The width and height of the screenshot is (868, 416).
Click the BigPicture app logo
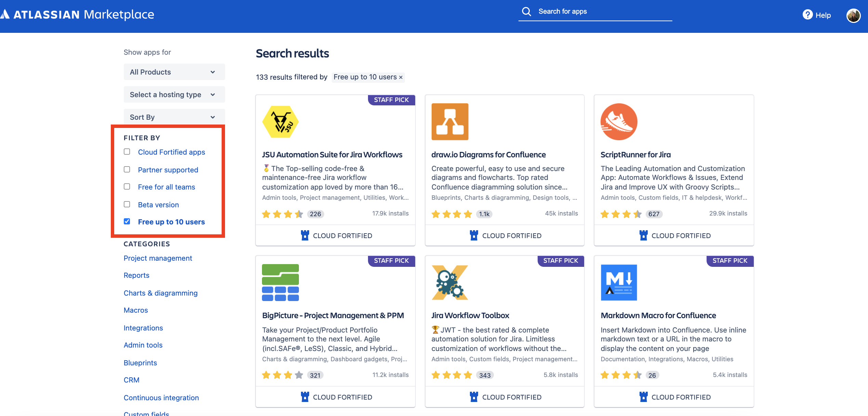click(280, 283)
